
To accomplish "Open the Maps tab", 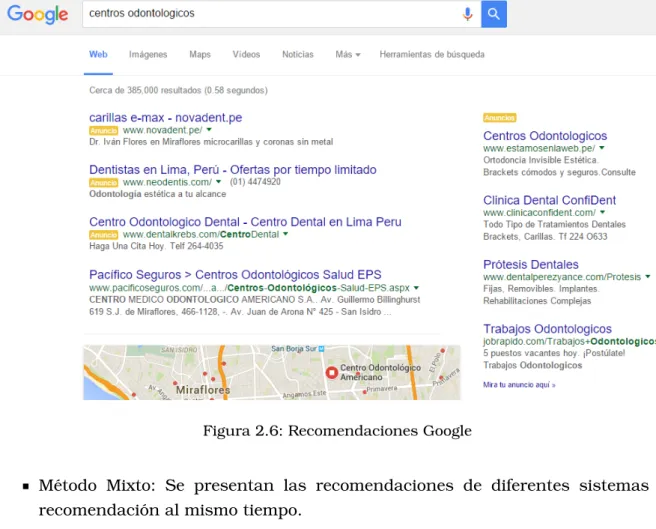I will pos(200,54).
